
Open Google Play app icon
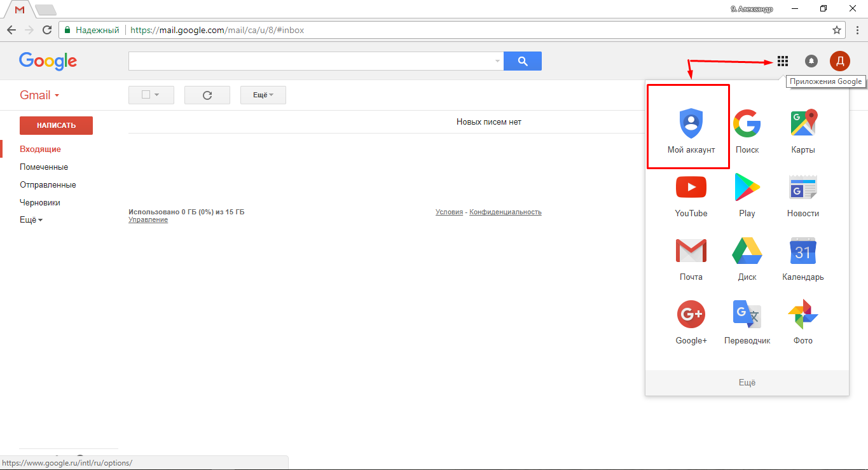coord(747,194)
